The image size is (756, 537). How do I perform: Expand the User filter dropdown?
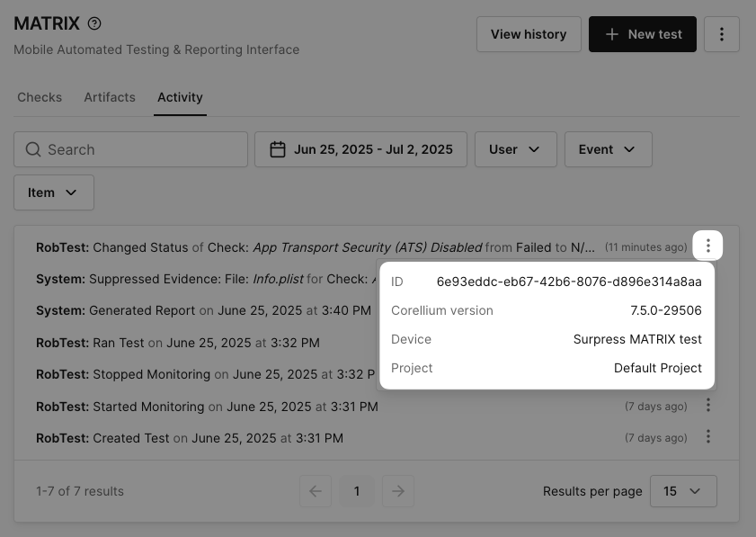click(515, 149)
